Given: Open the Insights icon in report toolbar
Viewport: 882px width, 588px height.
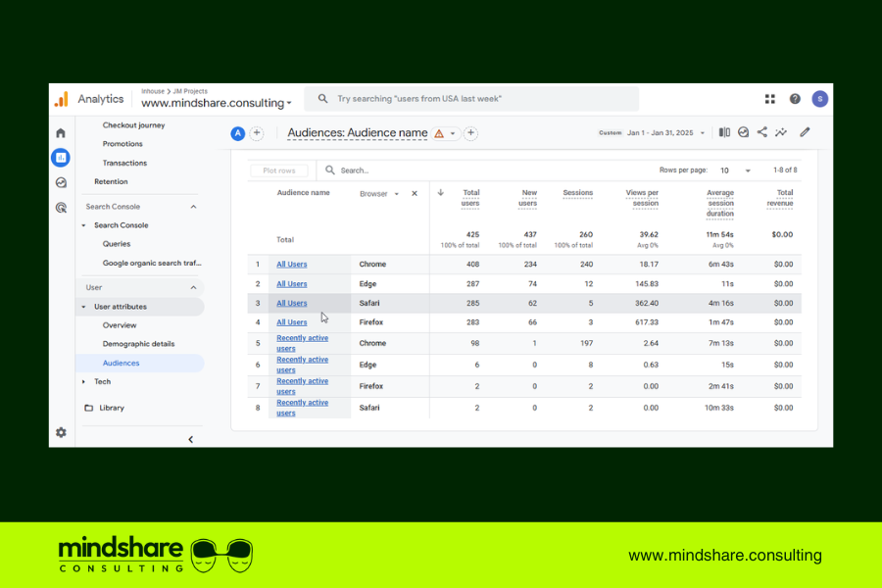Looking at the screenshot, I should point(743,132).
